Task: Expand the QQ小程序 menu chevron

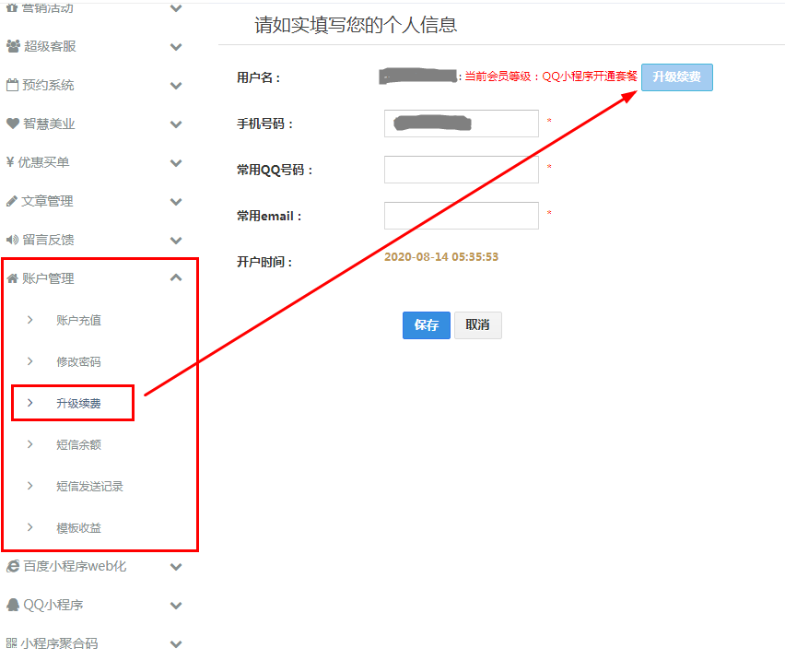Action: click(x=176, y=606)
